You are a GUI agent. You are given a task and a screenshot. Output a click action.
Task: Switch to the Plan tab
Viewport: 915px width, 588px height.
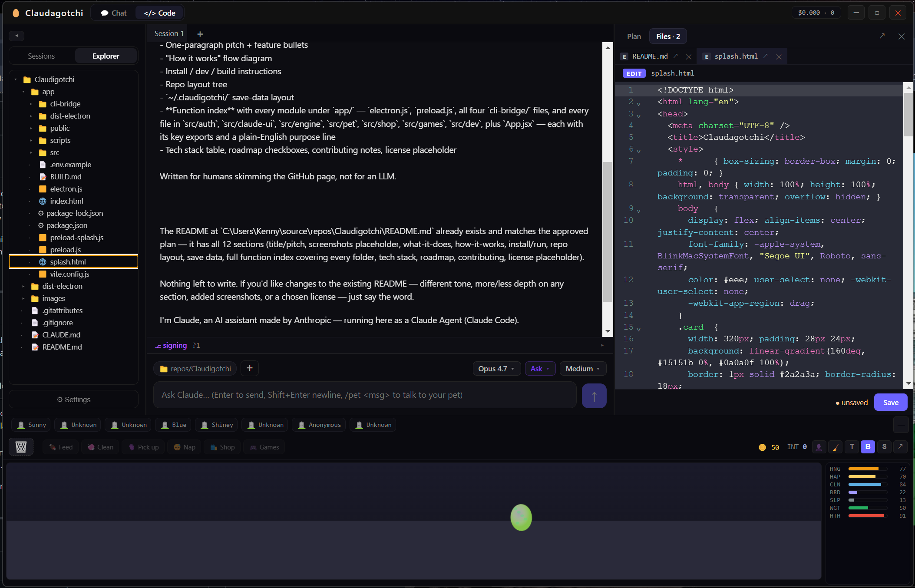[634, 36]
